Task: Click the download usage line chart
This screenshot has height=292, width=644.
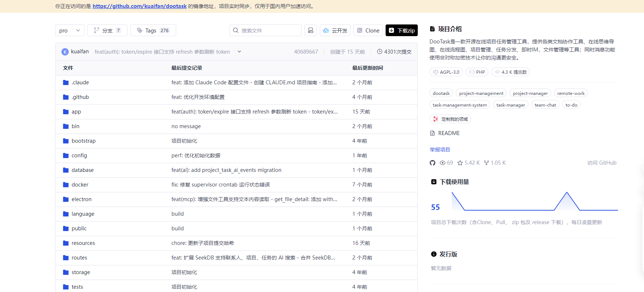Action: point(535,201)
